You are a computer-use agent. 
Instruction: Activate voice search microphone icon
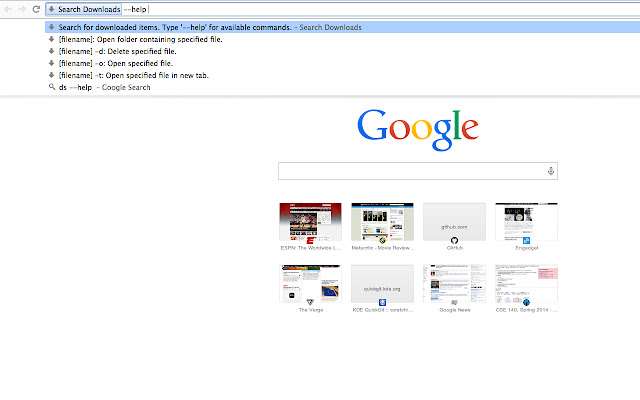click(x=551, y=171)
